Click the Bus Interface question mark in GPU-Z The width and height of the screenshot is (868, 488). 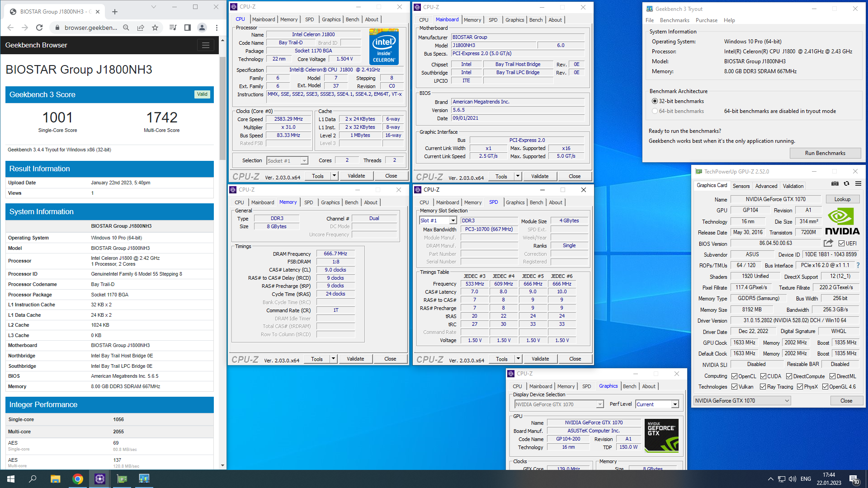[858, 265]
